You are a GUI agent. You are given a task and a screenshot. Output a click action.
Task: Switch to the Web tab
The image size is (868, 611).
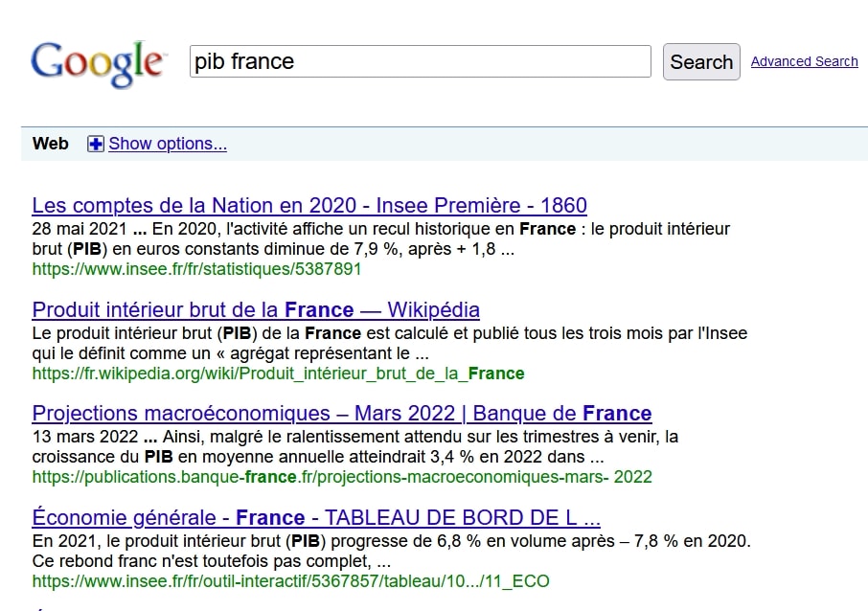point(50,144)
